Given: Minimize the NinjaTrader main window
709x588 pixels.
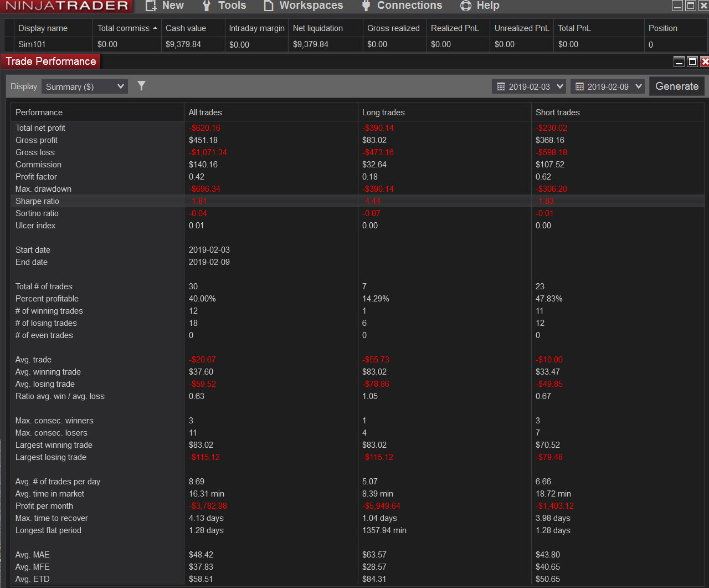Looking at the screenshot, I should click(677, 6).
